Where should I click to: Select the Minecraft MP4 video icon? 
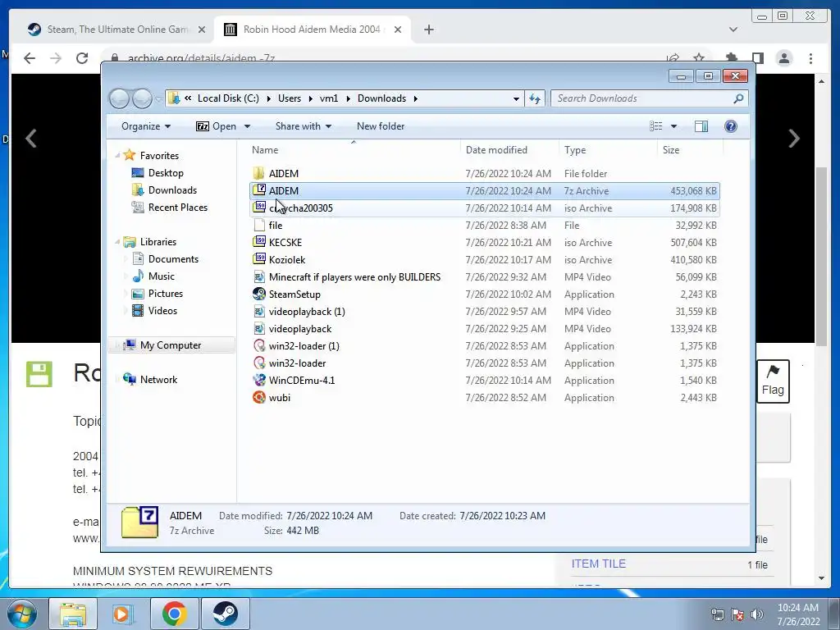pyautogui.click(x=259, y=276)
